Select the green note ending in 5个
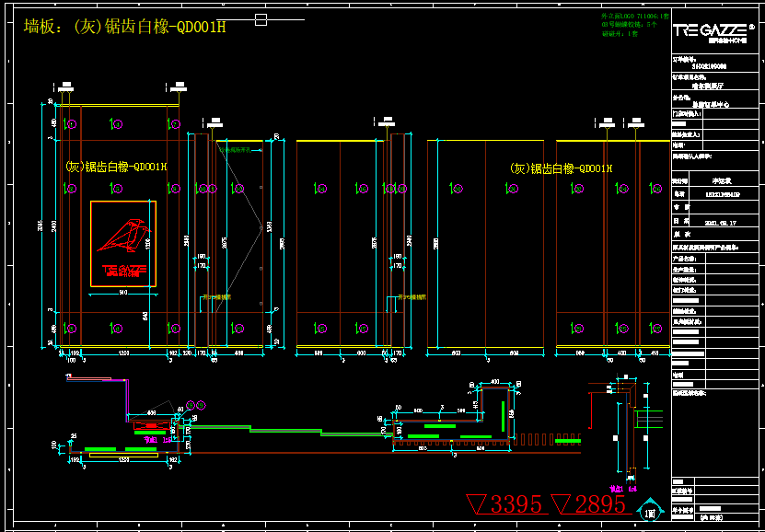 630,24
